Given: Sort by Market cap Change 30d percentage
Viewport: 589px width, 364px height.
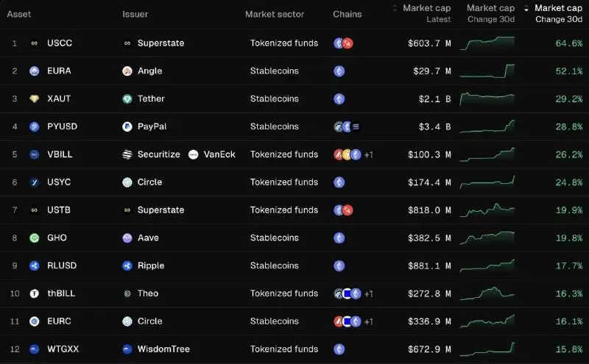Looking at the screenshot, I should tap(557, 13).
